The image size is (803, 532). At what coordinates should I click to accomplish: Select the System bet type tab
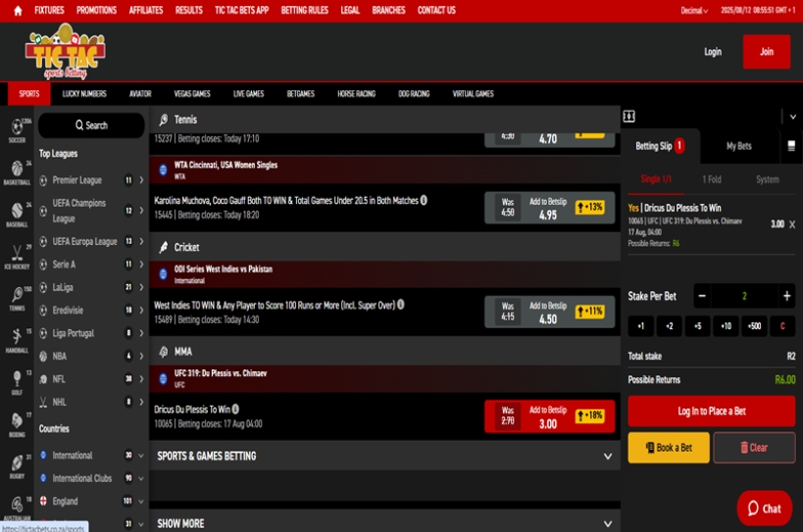point(767,179)
